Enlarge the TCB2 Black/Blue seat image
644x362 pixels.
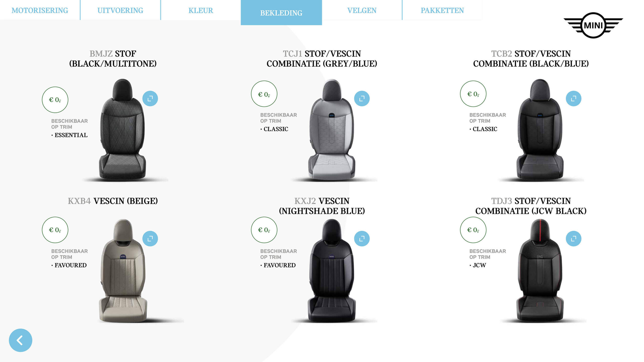[574, 99]
